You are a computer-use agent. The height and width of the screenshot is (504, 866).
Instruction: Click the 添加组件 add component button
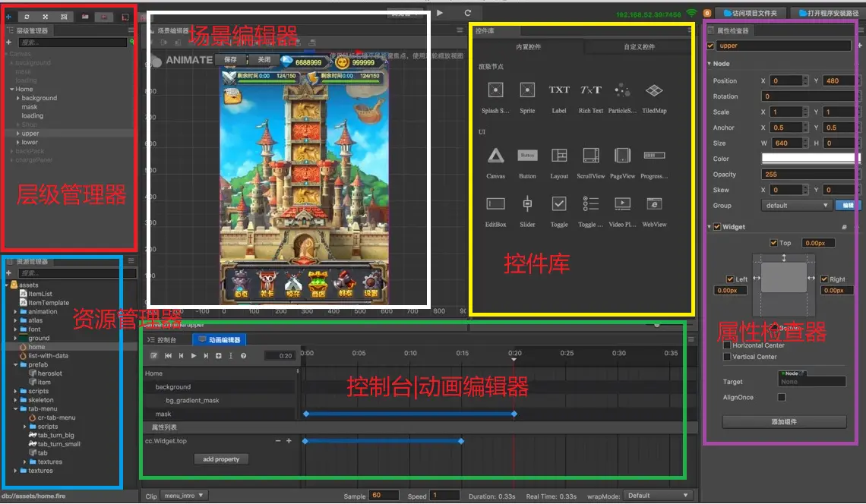coord(784,422)
